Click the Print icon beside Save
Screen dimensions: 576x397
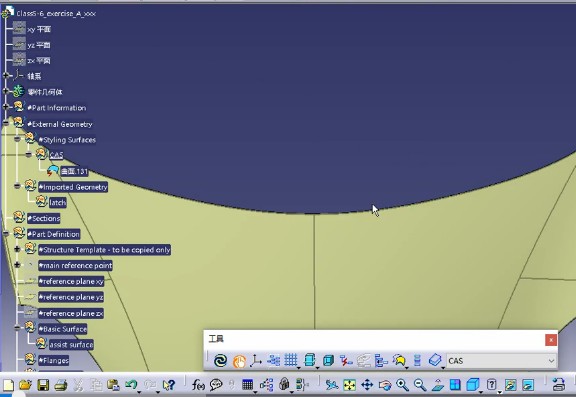click(61, 385)
